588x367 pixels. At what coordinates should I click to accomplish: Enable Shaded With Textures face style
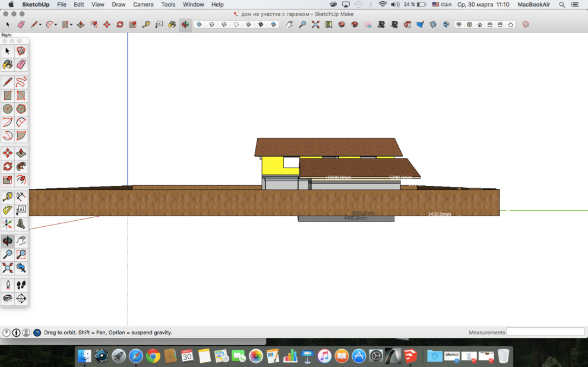click(x=261, y=25)
